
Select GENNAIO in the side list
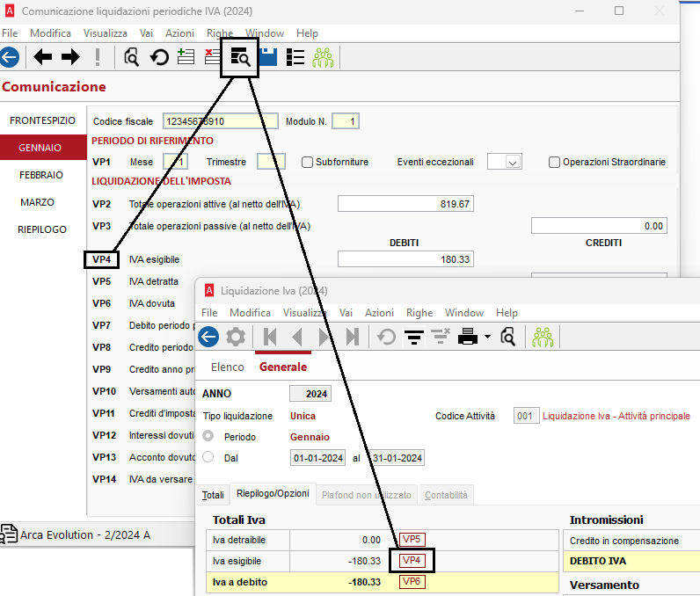[42, 148]
